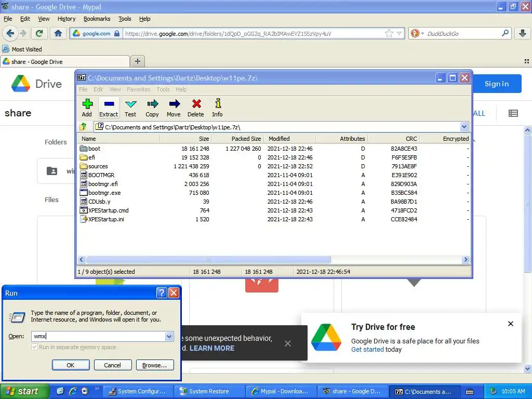Open the search engine selector dropdown

[422, 34]
